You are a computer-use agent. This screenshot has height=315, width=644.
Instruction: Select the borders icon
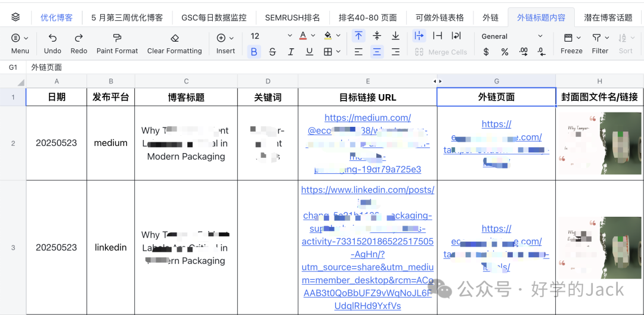pos(328,52)
